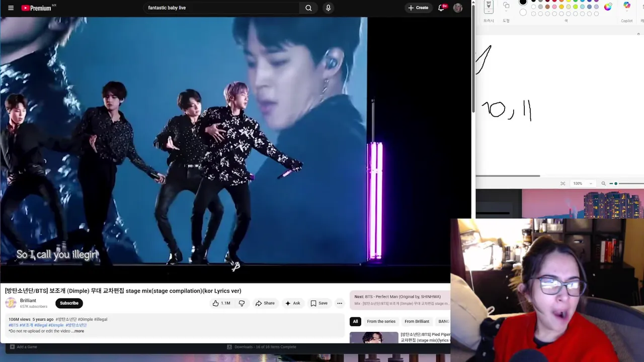This screenshot has width=644, height=362.
Task: Ask about this video
Action: 292,303
